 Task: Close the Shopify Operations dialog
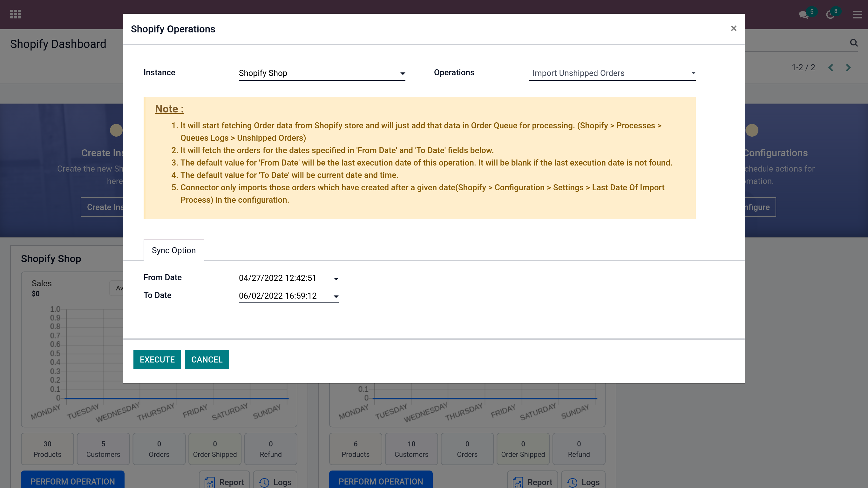(x=734, y=28)
